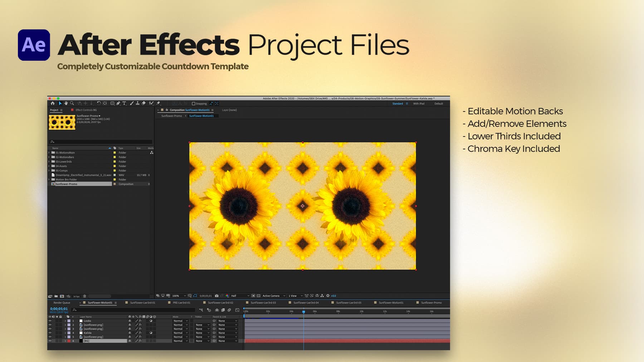Expand the BG layer properties

[65, 341]
